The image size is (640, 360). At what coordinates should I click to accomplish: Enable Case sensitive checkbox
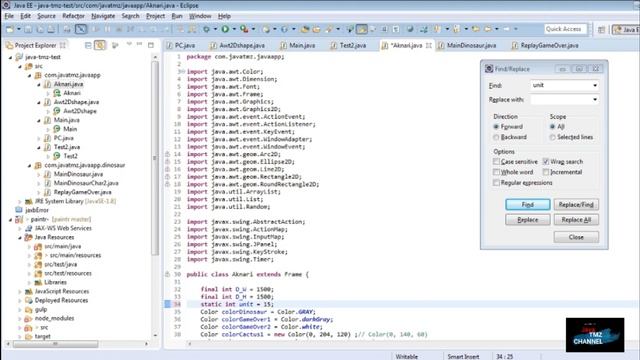pos(496,162)
